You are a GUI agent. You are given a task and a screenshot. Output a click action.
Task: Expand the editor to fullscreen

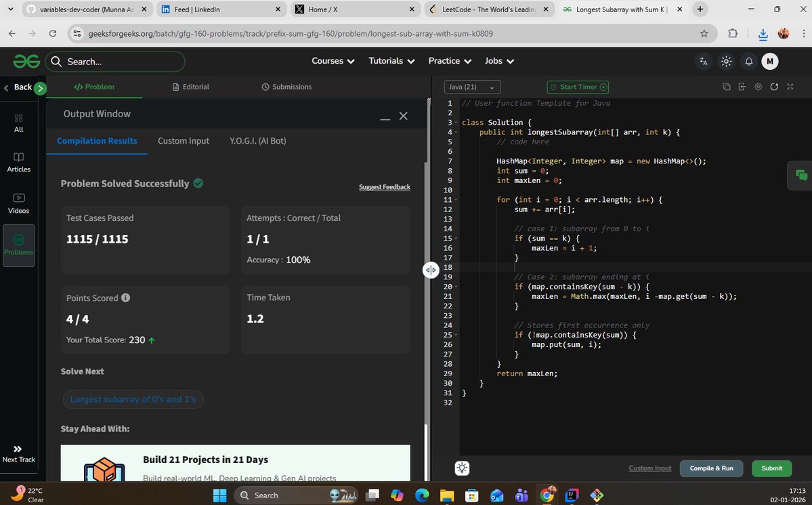(790, 87)
